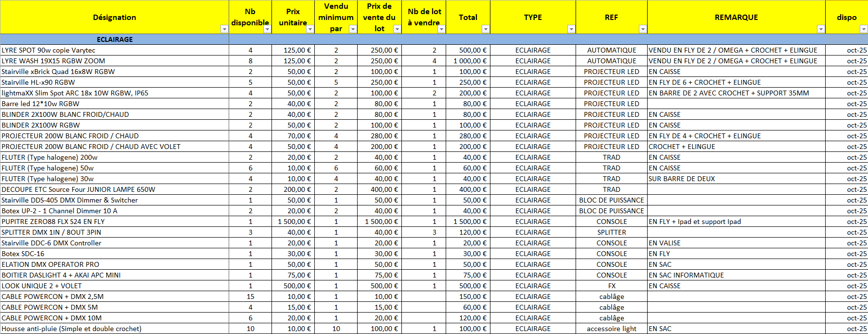Select the blue ECLAIRAGE section header cell
868x334 pixels.
pos(115,39)
